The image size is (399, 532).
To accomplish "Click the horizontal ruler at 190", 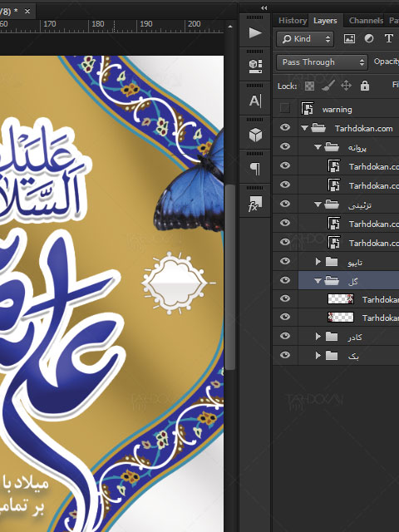I will [x=146, y=24].
